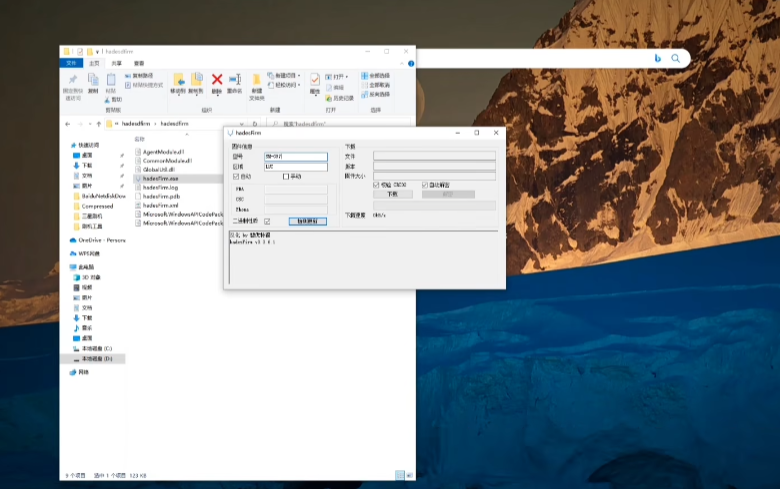
Task: Click the New folder icon
Action: coord(257,80)
